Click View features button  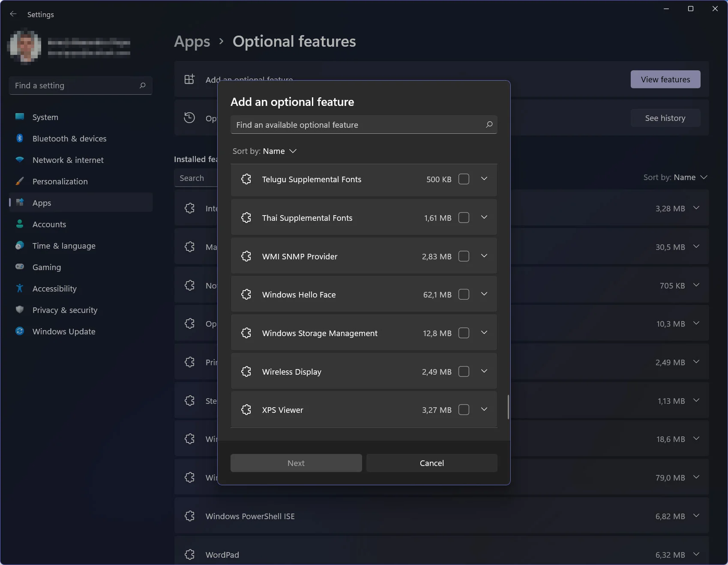point(665,79)
